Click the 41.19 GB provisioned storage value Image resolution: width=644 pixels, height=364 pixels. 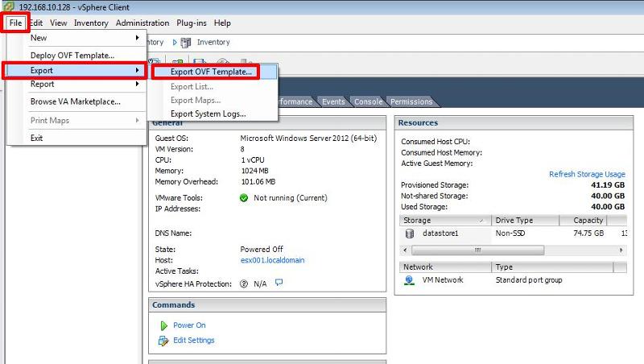pyautogui.click(x=608, y=185)
